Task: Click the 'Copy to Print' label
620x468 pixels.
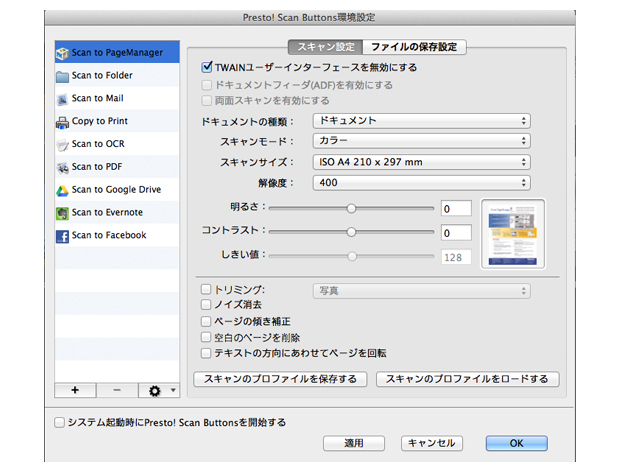Action: pos(100,121)
